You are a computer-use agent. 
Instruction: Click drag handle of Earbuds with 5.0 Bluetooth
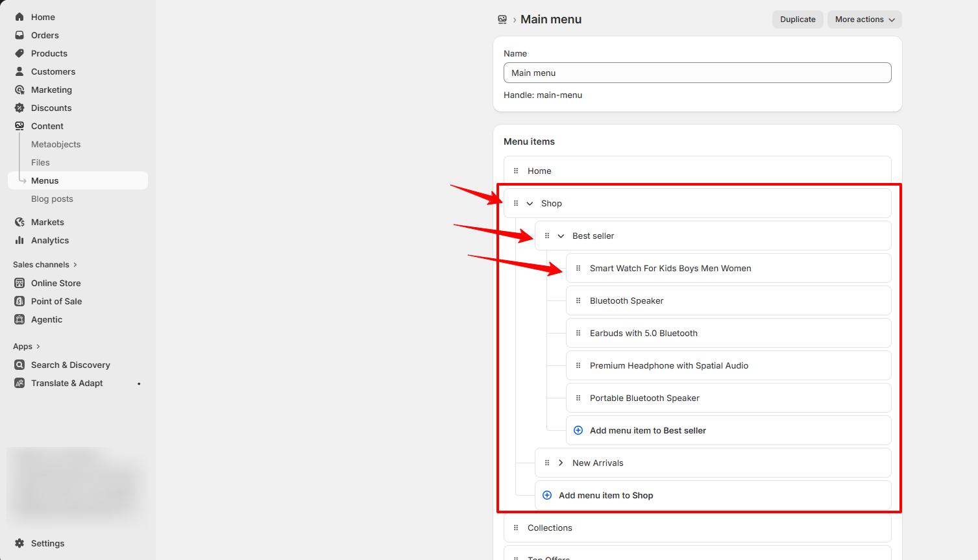tap(578, 333)
